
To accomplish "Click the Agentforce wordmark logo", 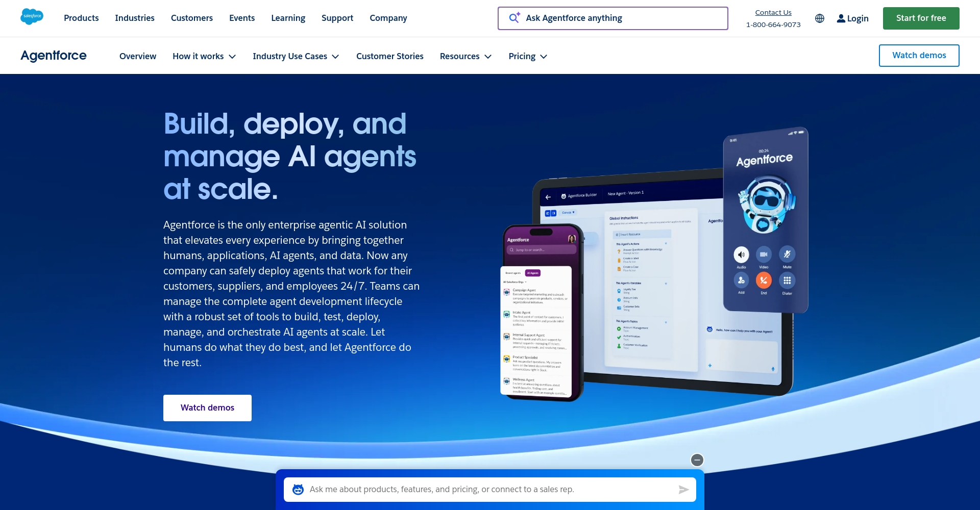I will pos(53,55).
